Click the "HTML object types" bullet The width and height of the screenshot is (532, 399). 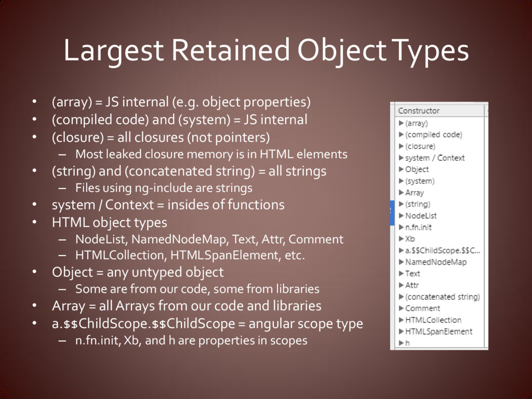tap(110, 223)
